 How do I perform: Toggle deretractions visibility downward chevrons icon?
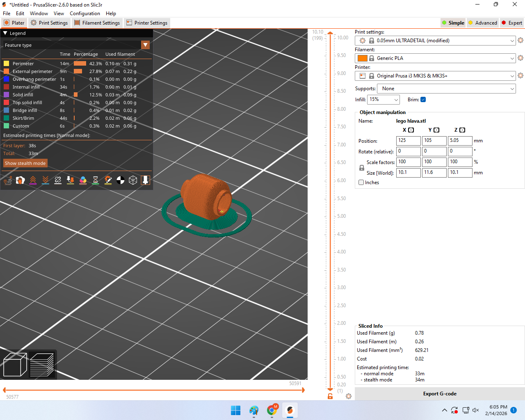[x=46, y=180]
